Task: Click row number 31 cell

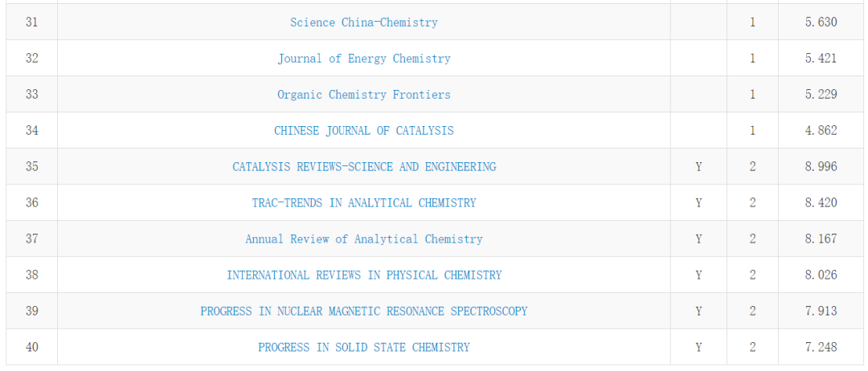Action: point(31,22)
